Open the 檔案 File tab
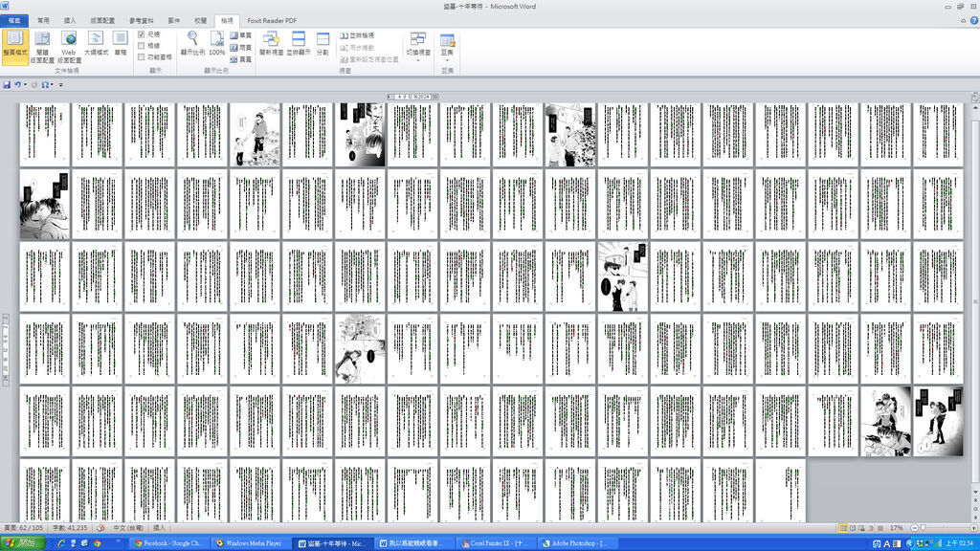Screen dimensions: 980x551 tap(14, 21)
